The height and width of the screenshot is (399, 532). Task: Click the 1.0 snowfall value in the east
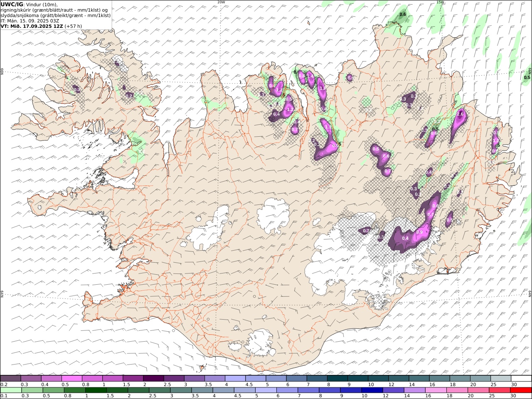[495, 141]
